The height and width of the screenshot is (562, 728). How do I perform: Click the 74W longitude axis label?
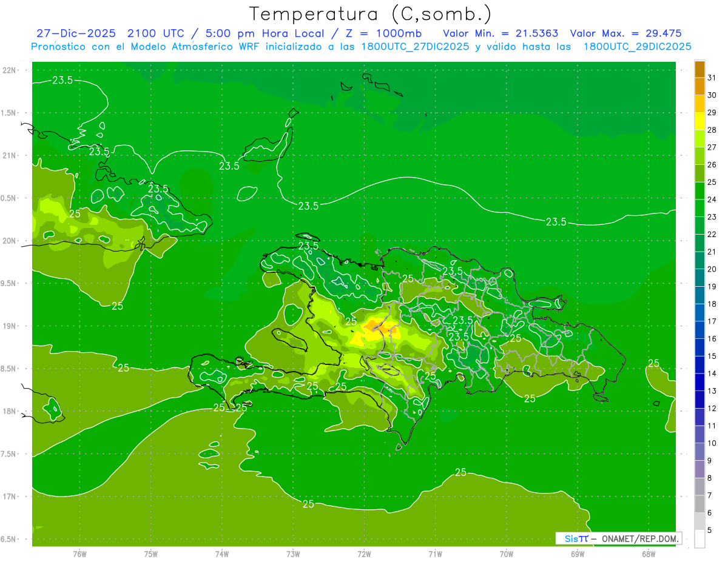pyautogui.click(x=221, y=554)
